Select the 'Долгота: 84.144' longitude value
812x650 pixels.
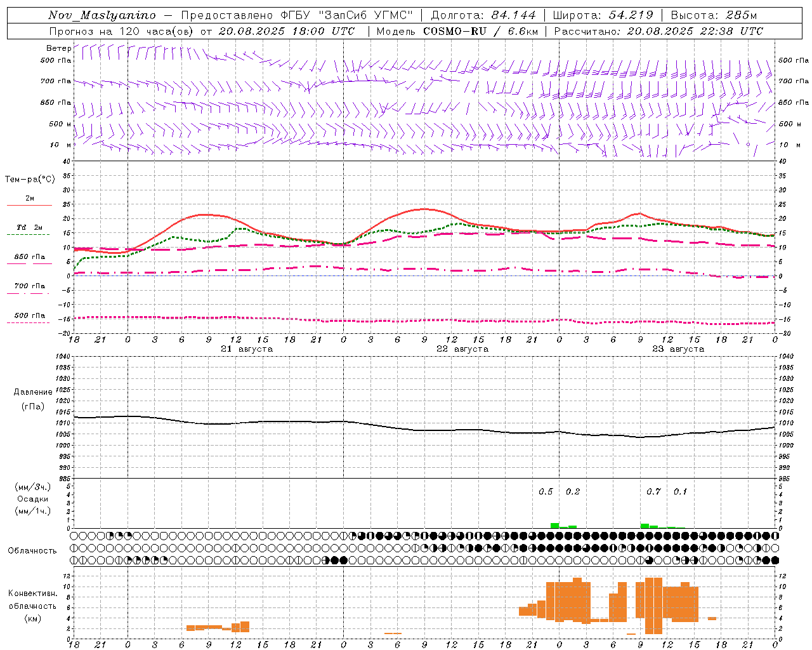pos(483,15)
